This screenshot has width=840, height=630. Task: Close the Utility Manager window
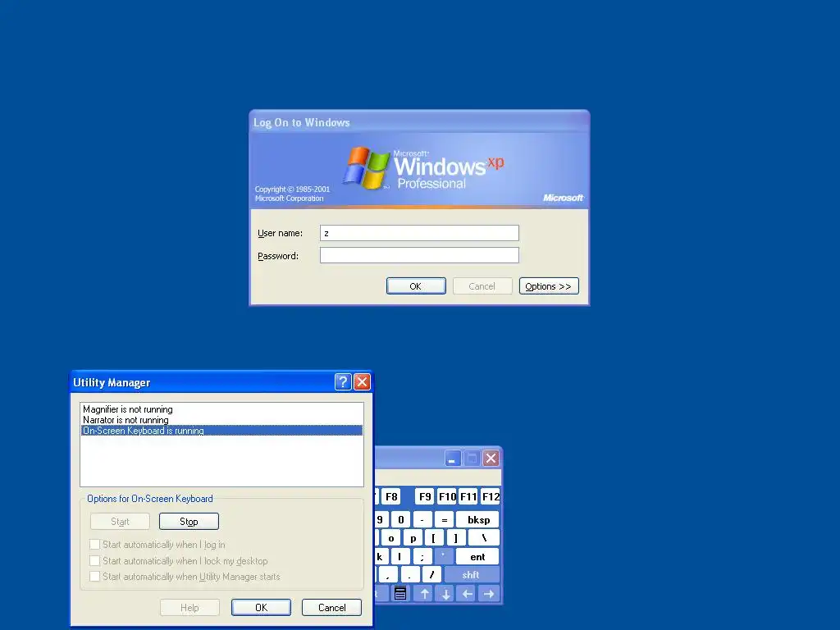(362, 382)
